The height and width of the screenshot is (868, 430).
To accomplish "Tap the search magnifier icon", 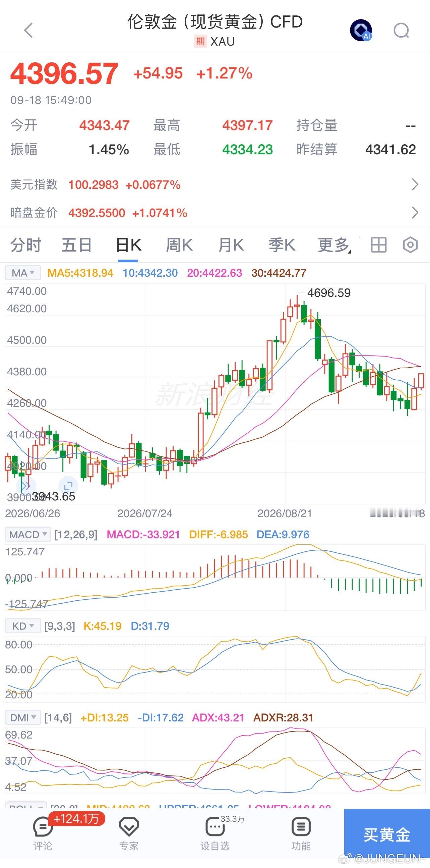I will coord(402,31).
